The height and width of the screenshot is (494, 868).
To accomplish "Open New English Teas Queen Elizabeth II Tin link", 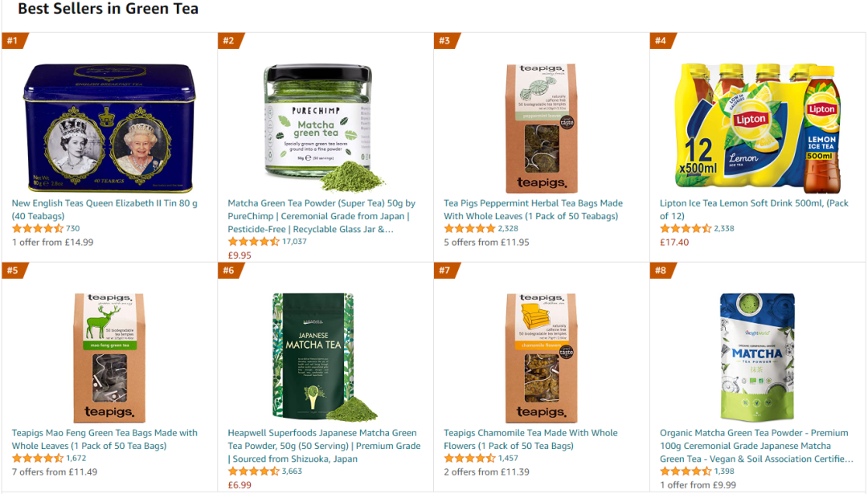I will coord(104,210).
